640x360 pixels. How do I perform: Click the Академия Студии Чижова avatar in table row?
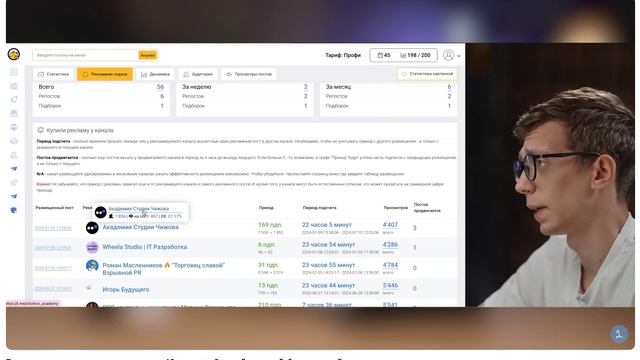92,227
